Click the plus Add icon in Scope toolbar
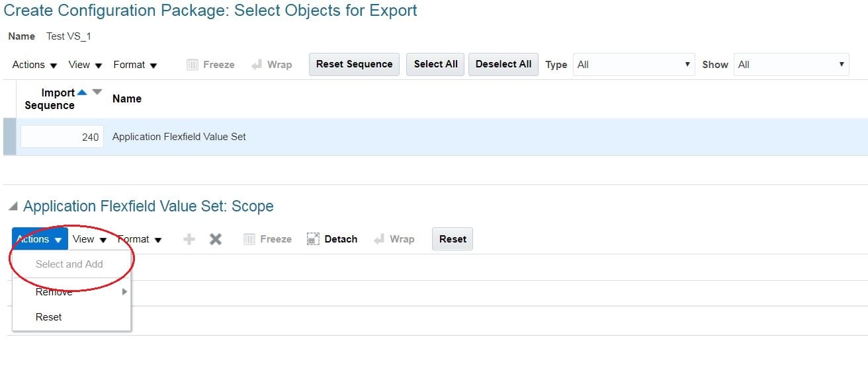The image size is (868, 372). coord(189,239)
